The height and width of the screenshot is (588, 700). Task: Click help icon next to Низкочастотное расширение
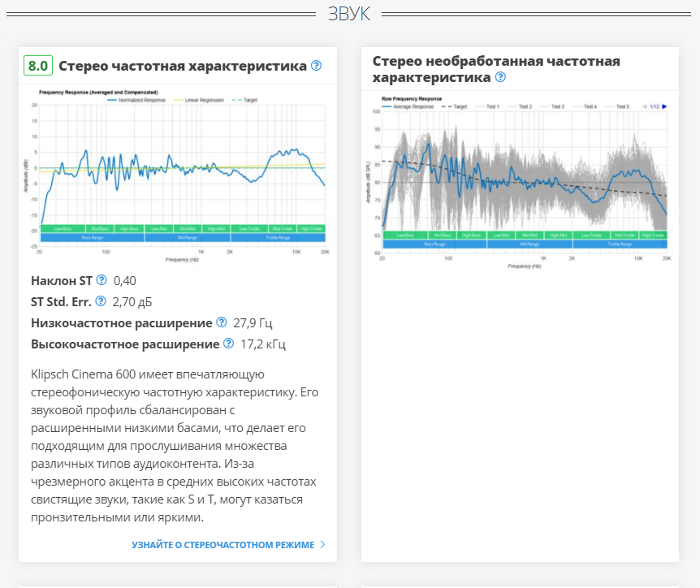[221, 322]
